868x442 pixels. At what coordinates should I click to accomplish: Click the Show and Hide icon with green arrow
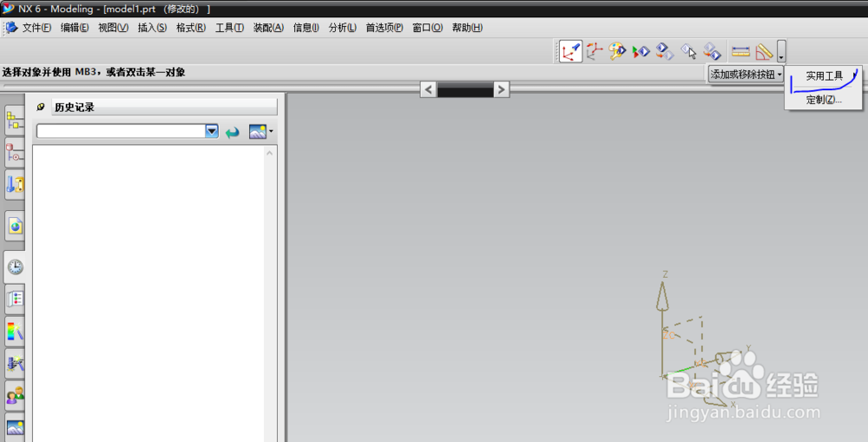pos(641,51)
